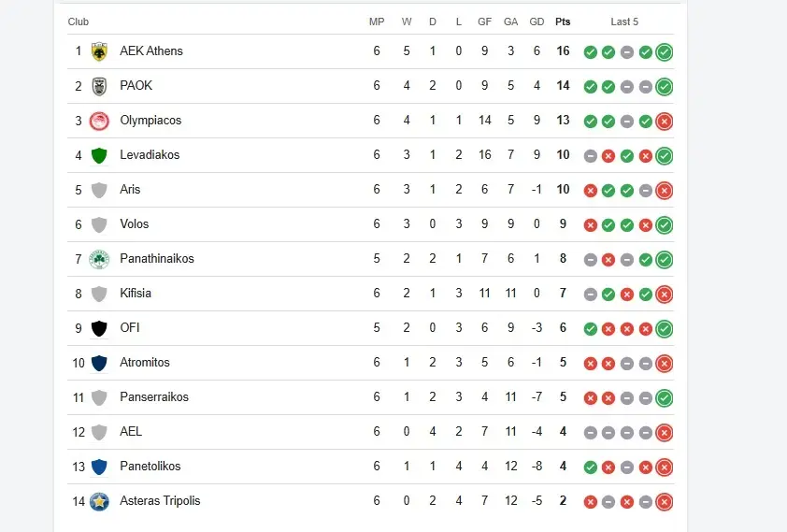Click the Pts column header
Viewport: 787px width, 532px height.
(563, 22)
